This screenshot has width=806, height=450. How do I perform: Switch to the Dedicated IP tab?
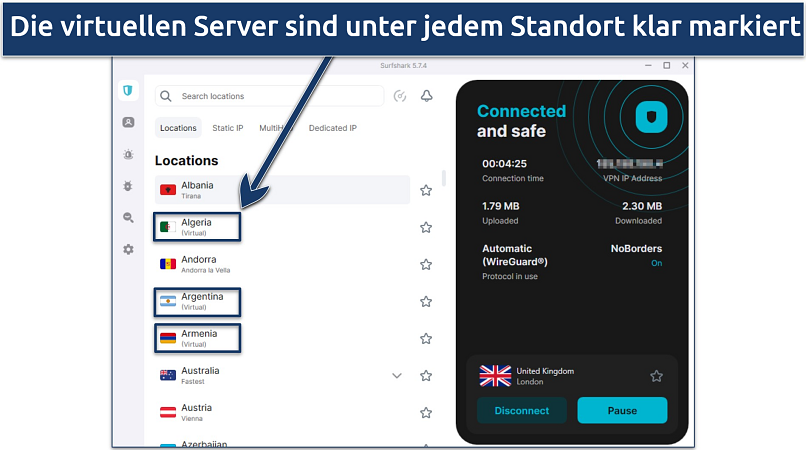(x=332, y=128)
